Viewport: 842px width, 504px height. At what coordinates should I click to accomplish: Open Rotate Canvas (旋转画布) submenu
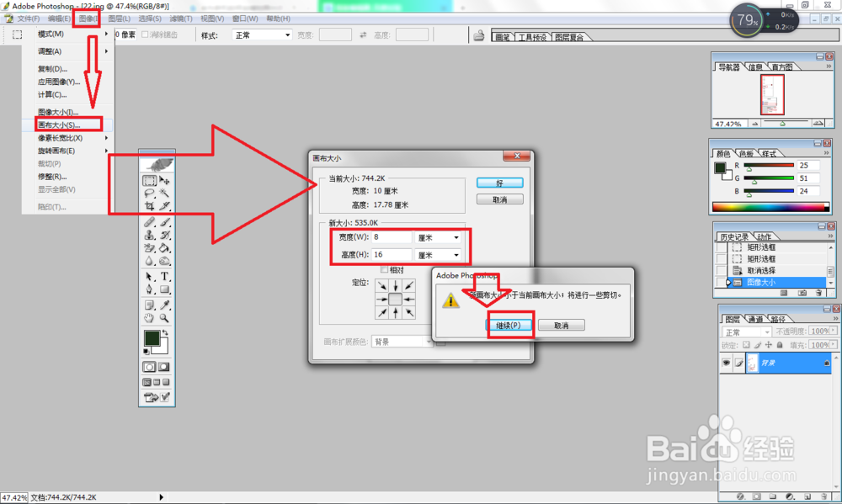click(x=67, y=151)
